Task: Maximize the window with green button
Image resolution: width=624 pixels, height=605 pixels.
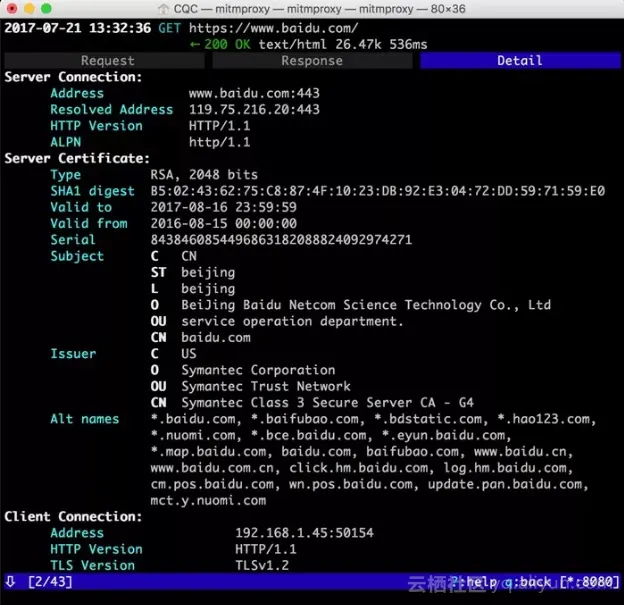Action: pos(47,8)
